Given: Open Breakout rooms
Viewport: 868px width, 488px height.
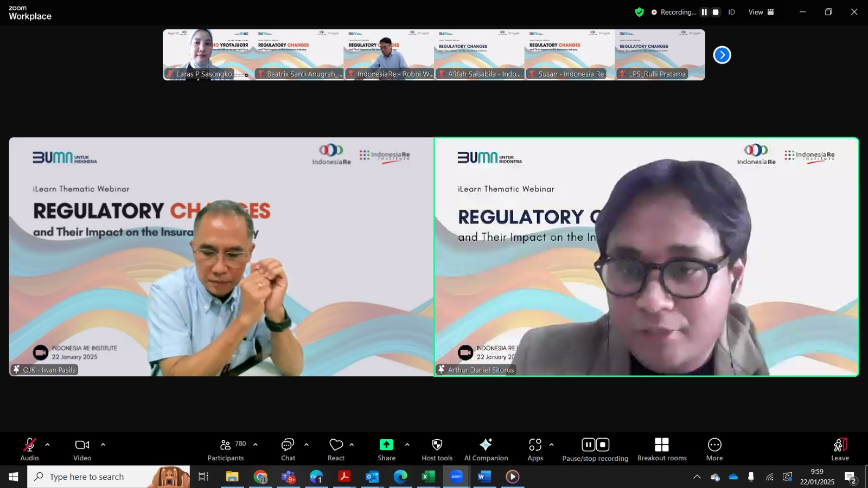Looking at the screenshot, I should coord(662,450).
